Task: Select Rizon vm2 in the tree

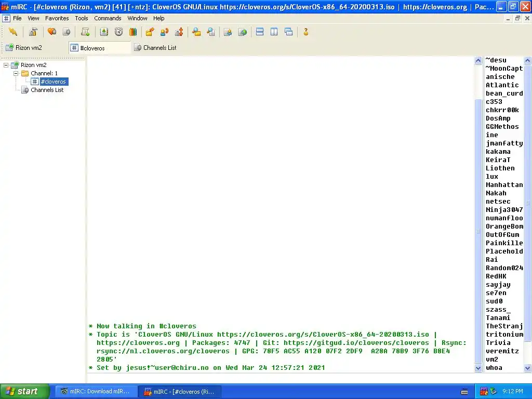Action: point(33,65)
